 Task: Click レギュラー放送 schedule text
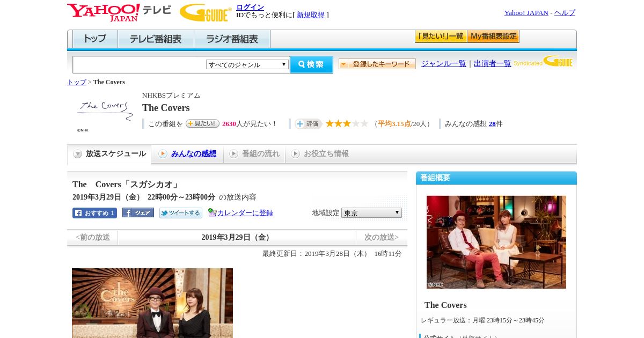(x=482, y=320)
